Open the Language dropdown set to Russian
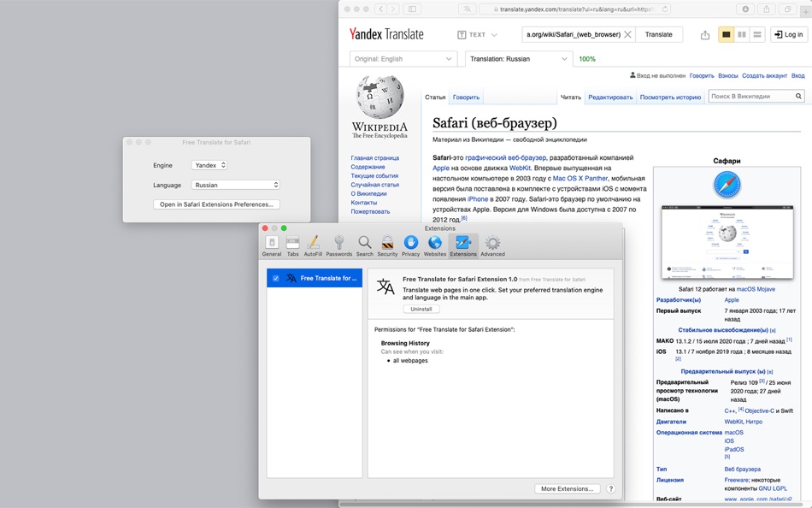812x508 pixels. point(236,185)
